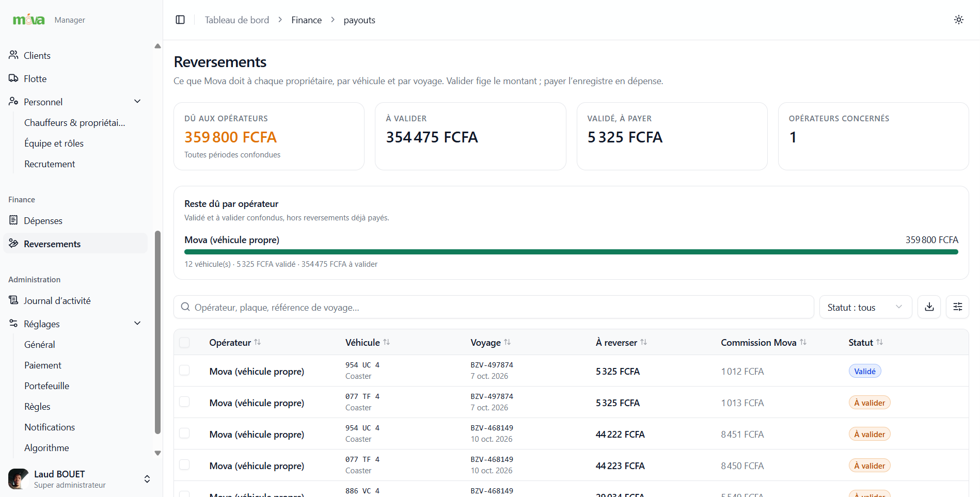Open the Statut : tous dropdown
The image size is (980, 497).
[x=865, y=307]
